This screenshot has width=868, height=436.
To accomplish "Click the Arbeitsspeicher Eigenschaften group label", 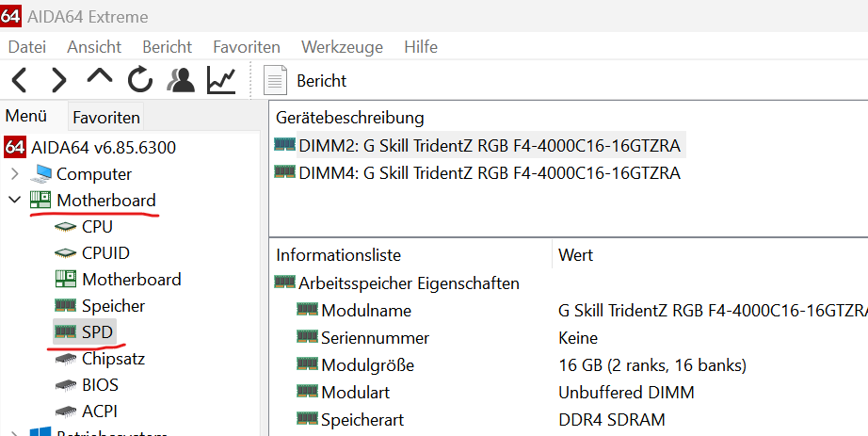I will [x=410, y=283].
